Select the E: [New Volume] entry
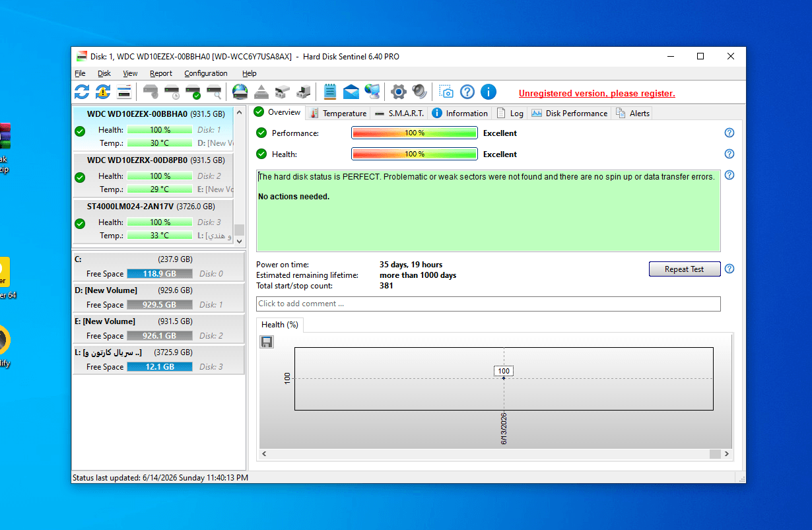Viewport: 812px width, 530px height. (x=158, y=328)
